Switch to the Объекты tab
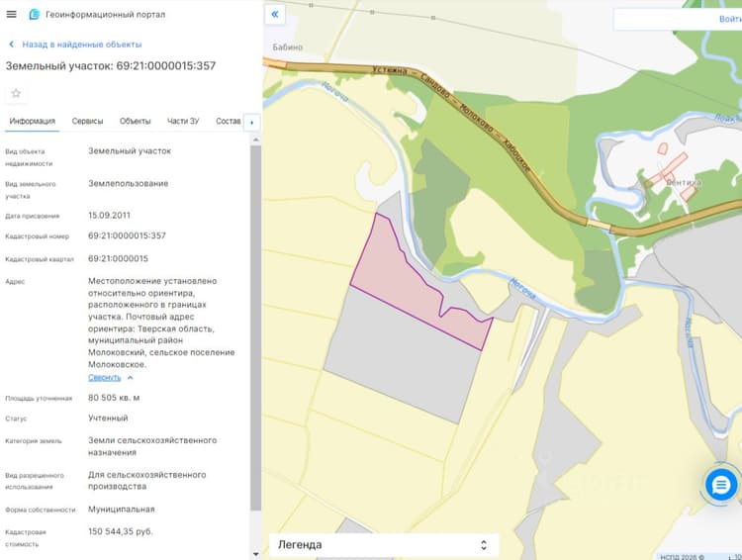 pyautogui.click(x=135, y=121)
